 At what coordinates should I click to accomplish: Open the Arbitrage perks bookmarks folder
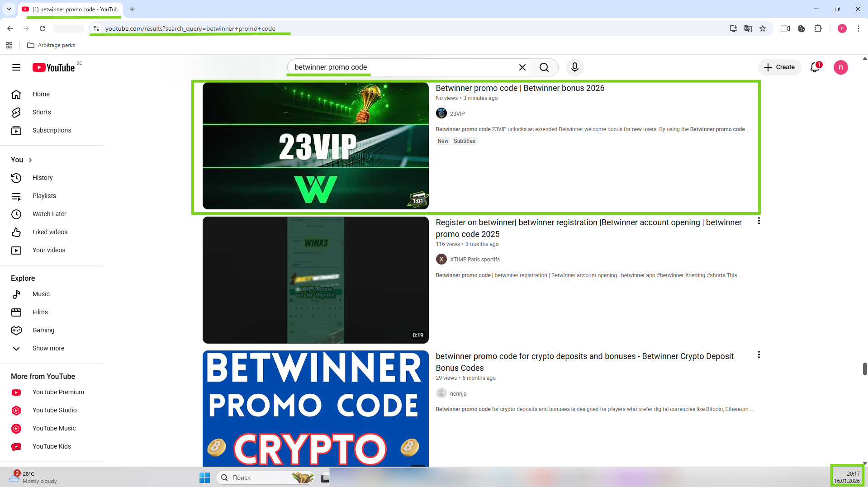[51, 45]
